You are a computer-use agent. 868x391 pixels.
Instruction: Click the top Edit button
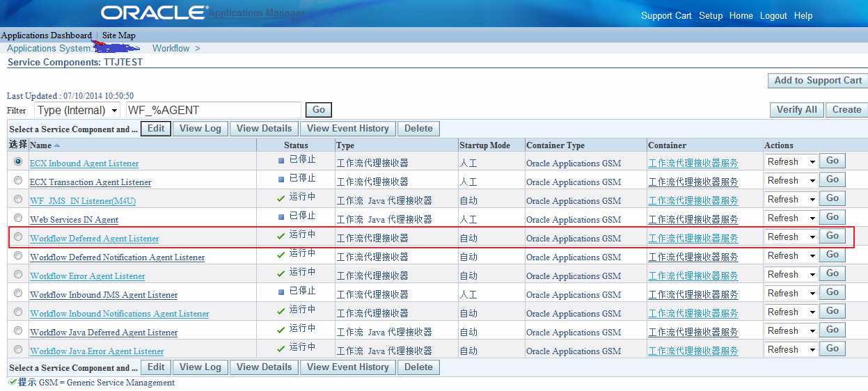[x=156, y=128]
